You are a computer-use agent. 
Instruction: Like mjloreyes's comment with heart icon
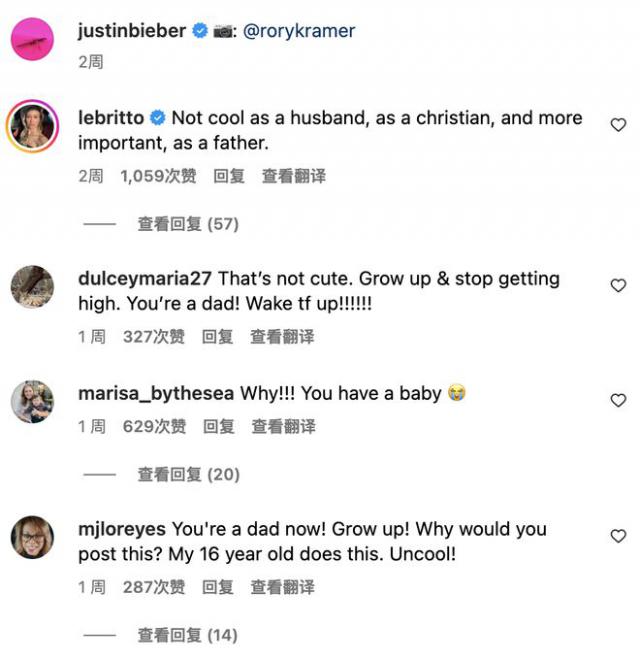[x=618, y=537]
